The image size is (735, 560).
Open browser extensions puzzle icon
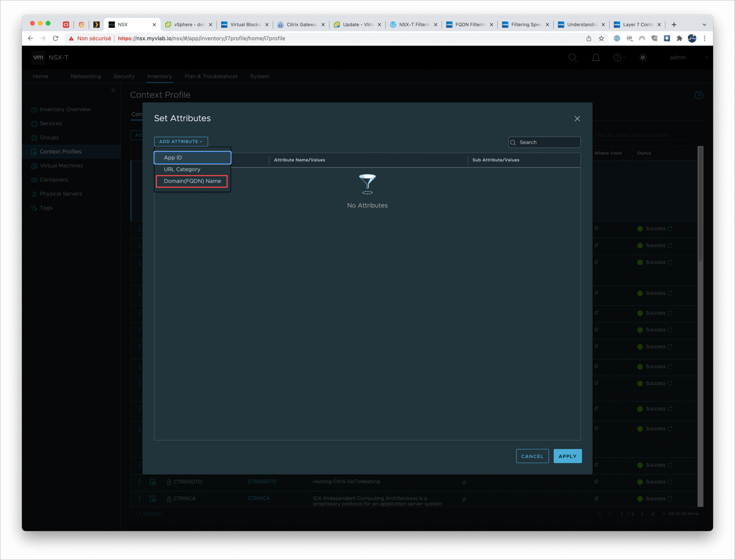(679, 38)
